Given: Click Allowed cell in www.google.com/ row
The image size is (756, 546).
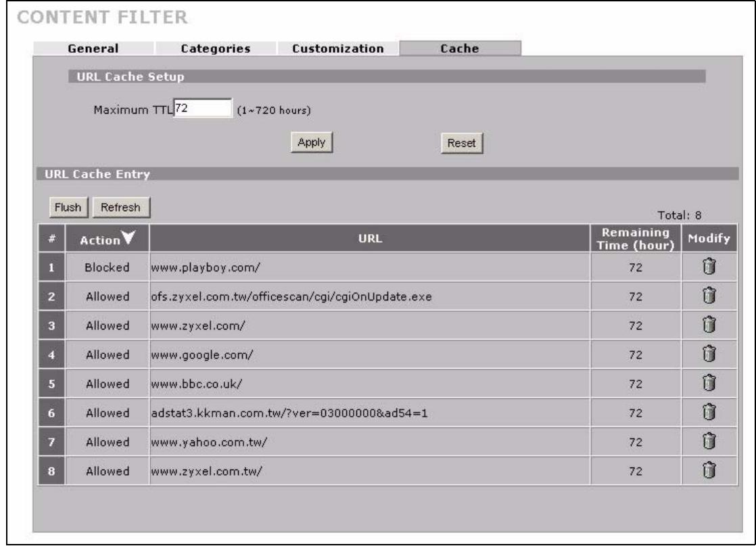Looking at the screenshot, I should coord(107,355).
